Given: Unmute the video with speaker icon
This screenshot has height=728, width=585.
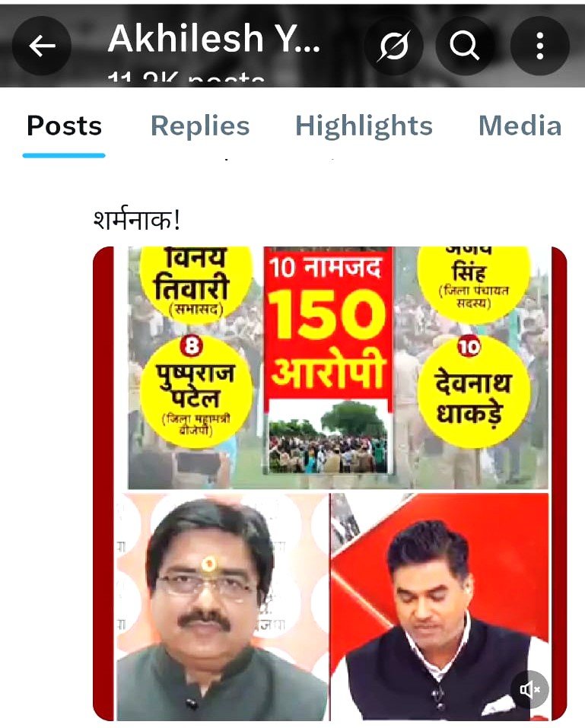Looking at the screenshot, I should 529,689.
